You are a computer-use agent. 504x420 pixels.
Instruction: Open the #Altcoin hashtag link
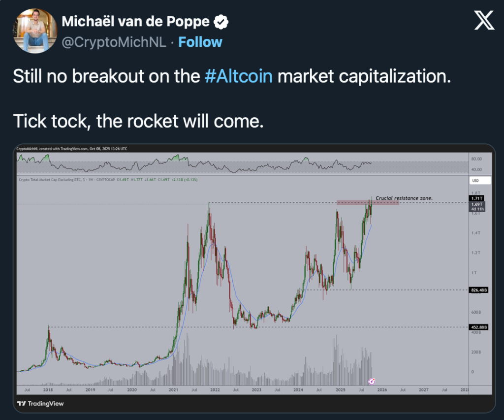coord(238,76)
